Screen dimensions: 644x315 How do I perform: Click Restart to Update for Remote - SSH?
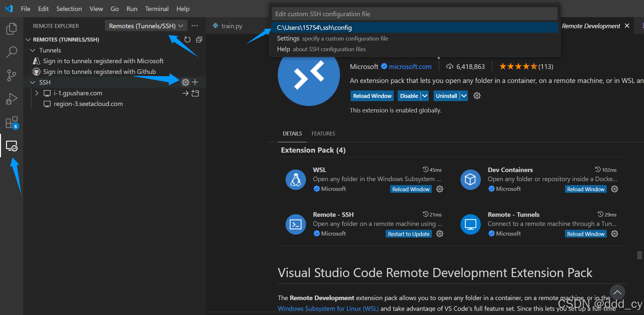[x=409, y=234]
